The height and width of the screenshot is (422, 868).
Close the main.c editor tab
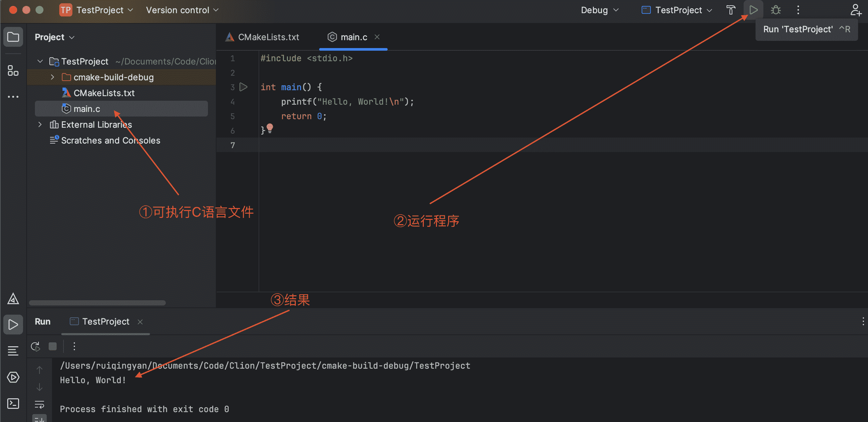377,37
